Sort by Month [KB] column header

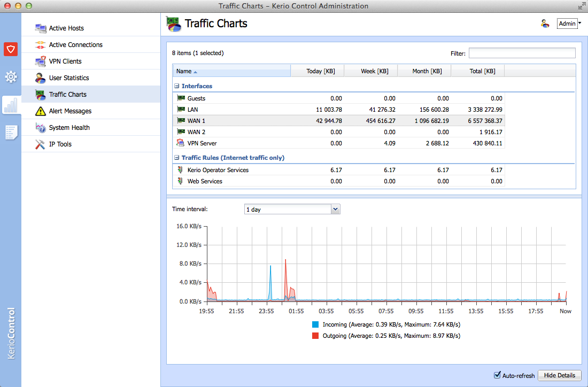[x=424, y=71]
